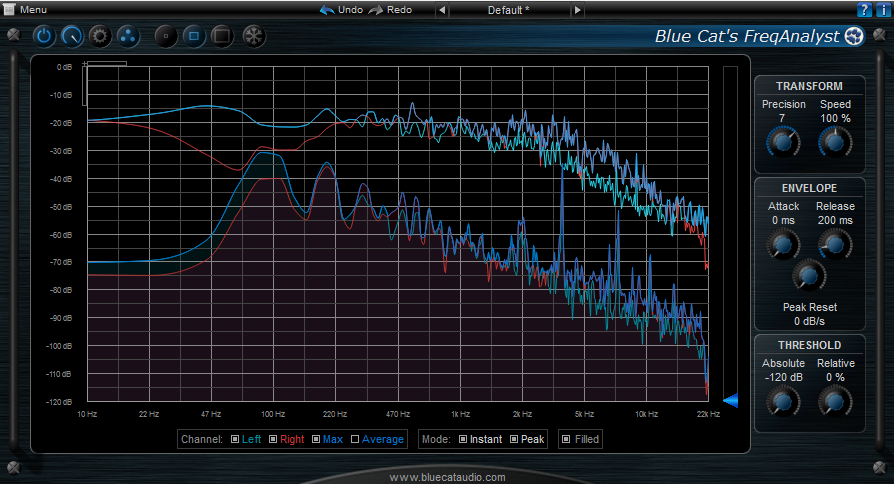Click the Precision value 7
This screenshot has height=484, width=894.
[782, 118]
